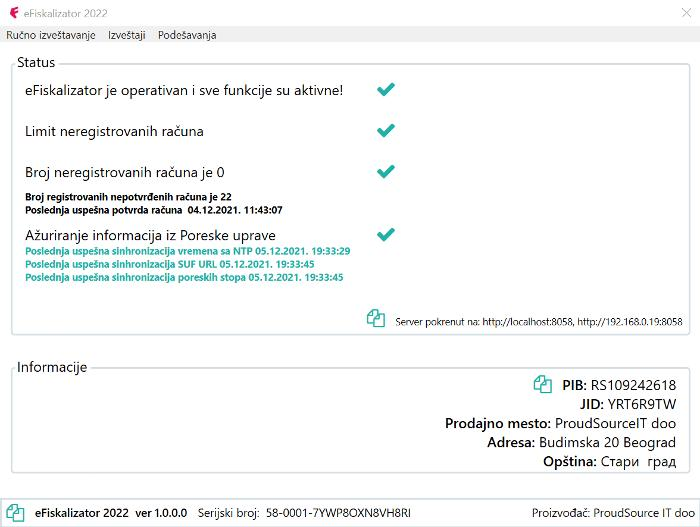Click the eFiskalizator logo in the title bar
This screenshot has width=700, height=527.
[14, 13]
